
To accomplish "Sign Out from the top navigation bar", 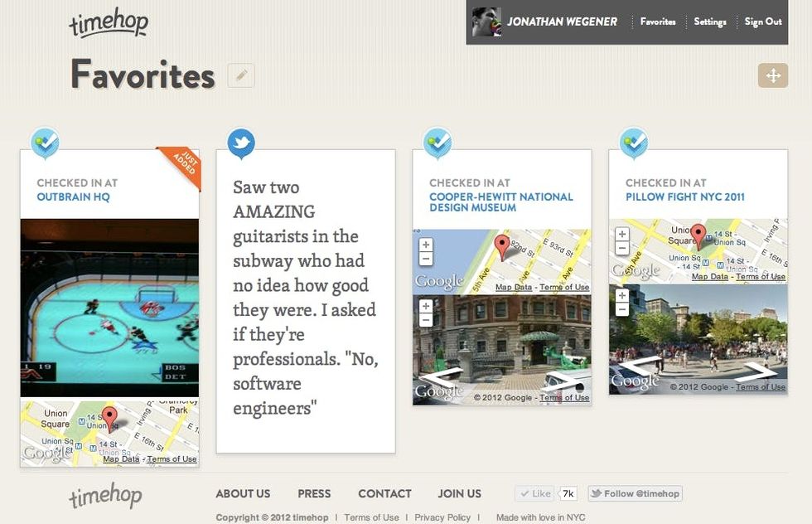I will click(x=762, y=22).
